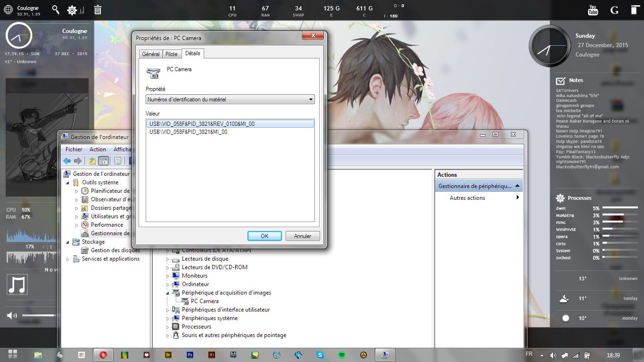644x362 pixels.
Task: Adjust the desktop volume slider bar
Action: (x=39, y=315)
